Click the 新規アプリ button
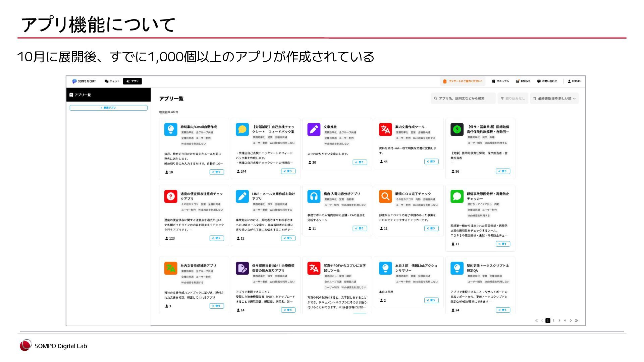The width and height of the screenshot is (644, 362). (x=108, y=108)
